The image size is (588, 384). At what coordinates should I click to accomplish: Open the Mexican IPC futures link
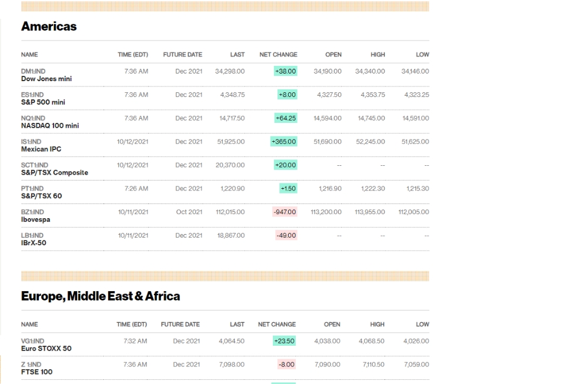click(x=41, y=149)
